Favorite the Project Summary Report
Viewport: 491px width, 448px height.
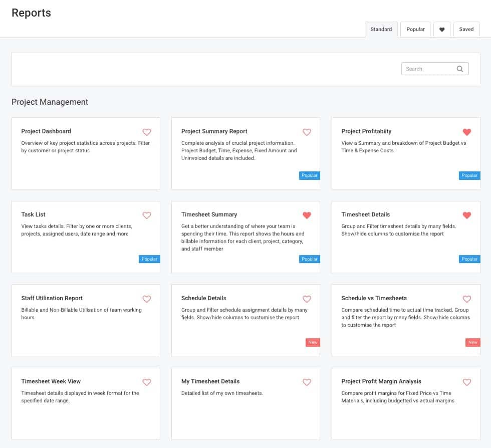307,132
